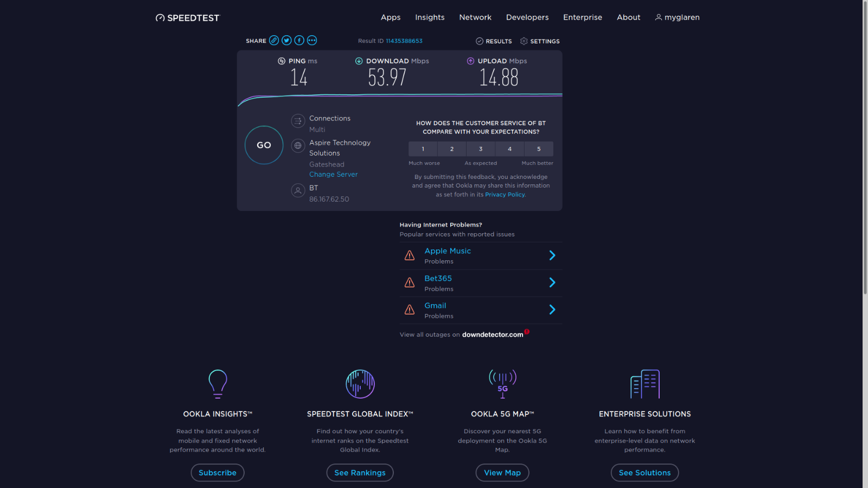Click the download arrow icon
The height and width of the screenshot is (488, 868).
pos(359,61)
